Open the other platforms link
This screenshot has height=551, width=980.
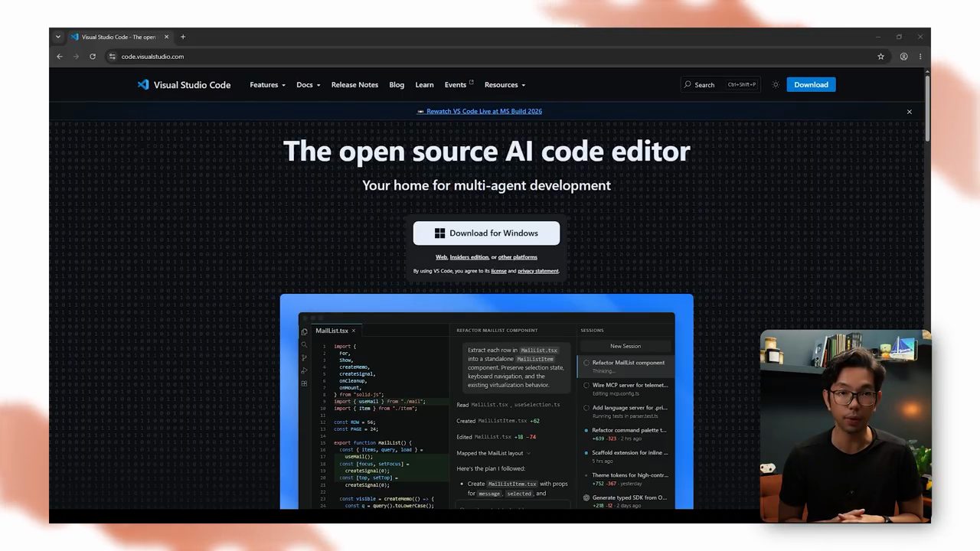point(518,257)
